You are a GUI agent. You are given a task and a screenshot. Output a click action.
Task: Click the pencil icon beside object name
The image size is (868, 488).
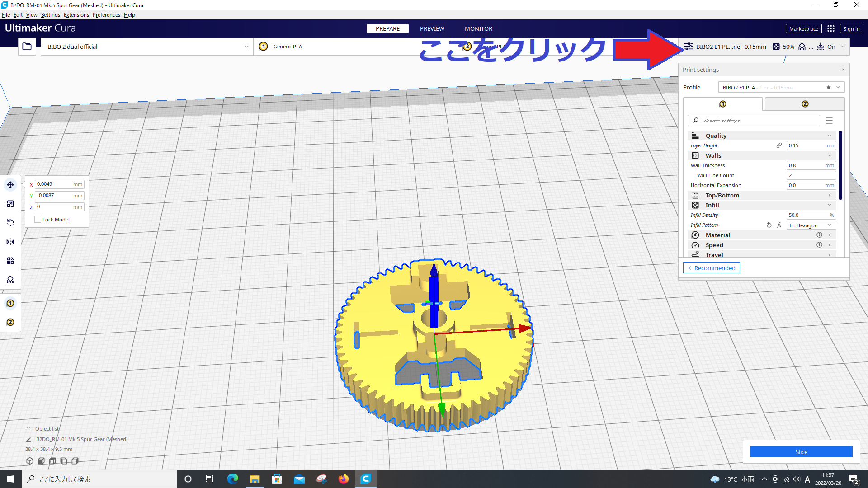click(x=29, y=439)
